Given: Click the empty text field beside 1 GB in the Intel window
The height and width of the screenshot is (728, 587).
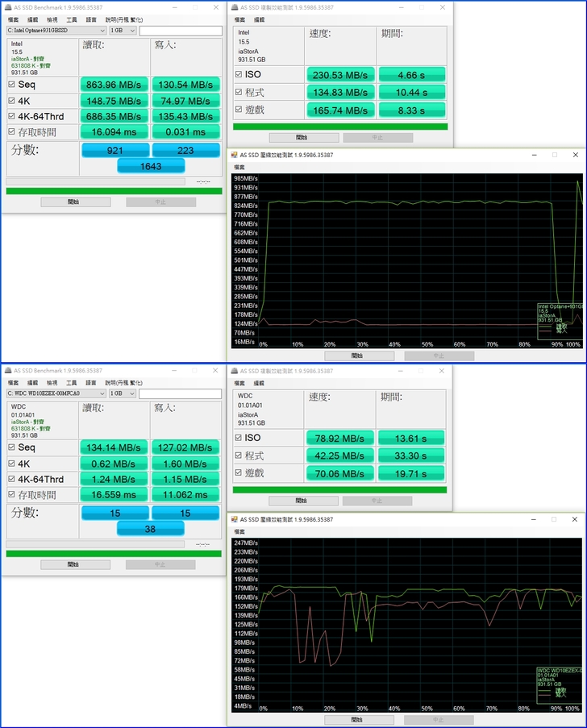Looking at the screenshot, I should 180,31.
